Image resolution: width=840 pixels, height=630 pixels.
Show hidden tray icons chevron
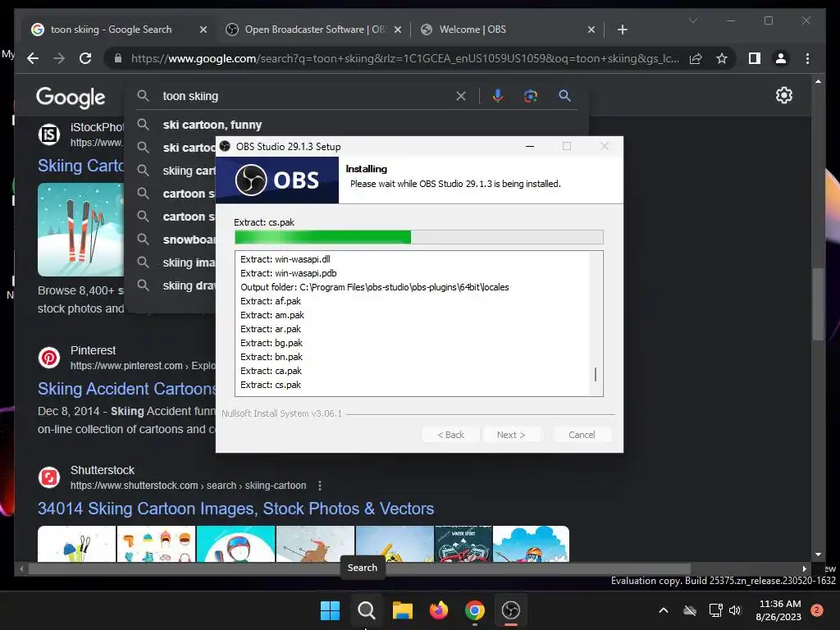(663, 610)
